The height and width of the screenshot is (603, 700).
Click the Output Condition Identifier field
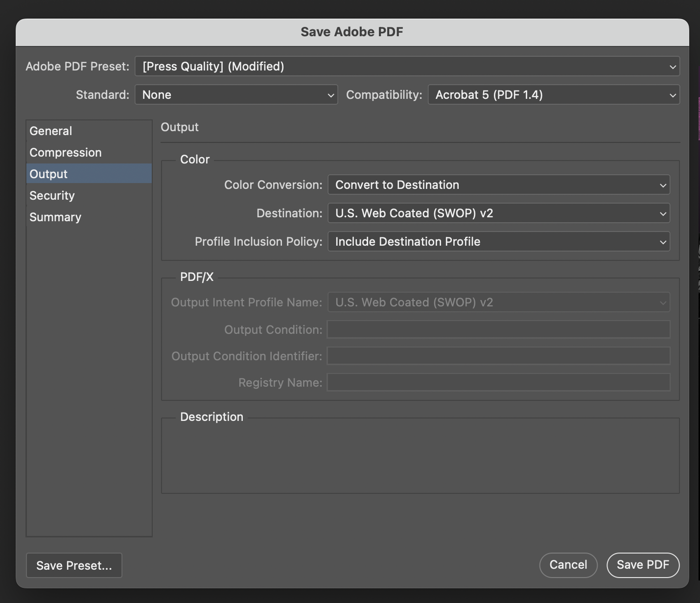coord(498,356)
